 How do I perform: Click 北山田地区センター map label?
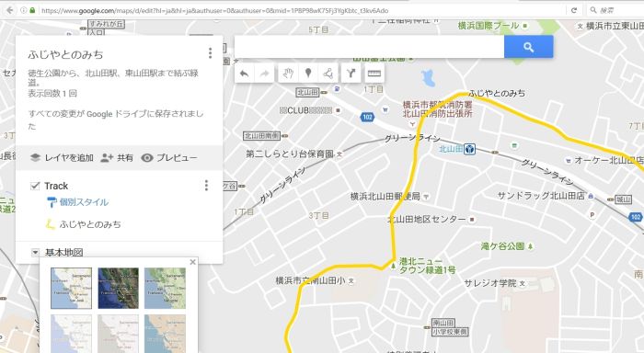pos(427,219)
